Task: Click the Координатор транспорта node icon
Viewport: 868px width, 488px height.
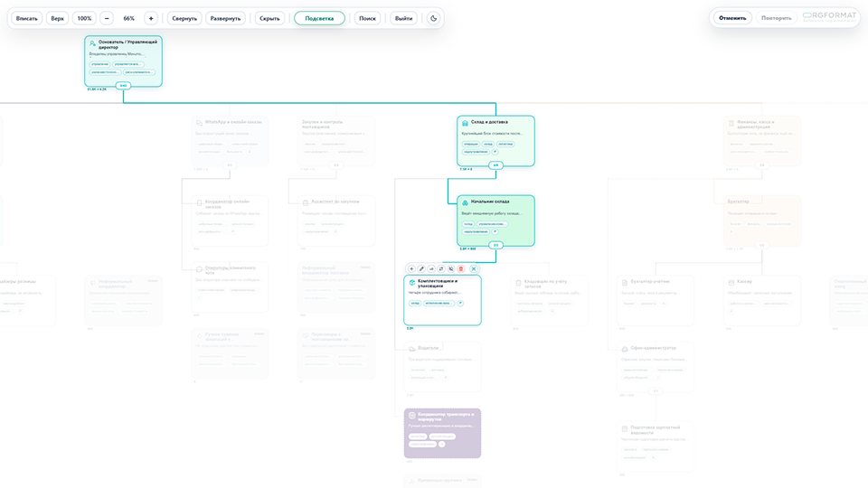Action: pyautogui.click(x=412, y=415)
